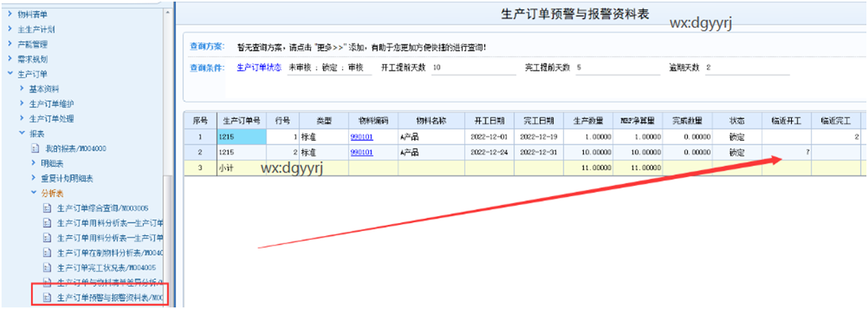Click the 类型 column header
Viewport: 868px width, 309px height.
pyautogui.click(x=323, y=120)
